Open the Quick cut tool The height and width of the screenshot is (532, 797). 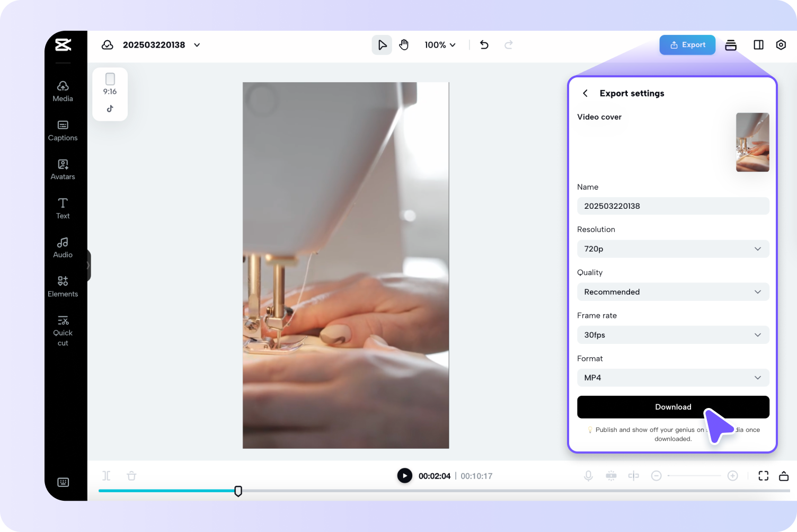tap(63, 331)
